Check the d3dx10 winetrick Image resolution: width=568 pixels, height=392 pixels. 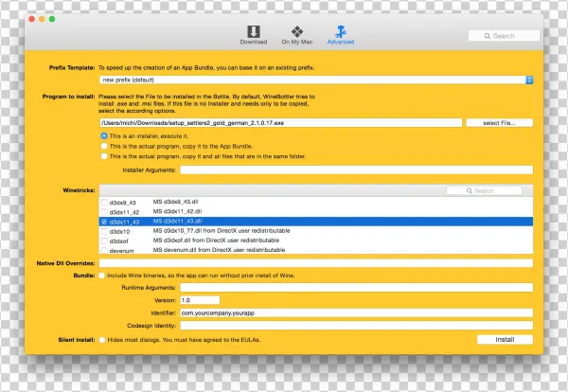point(104,231)
